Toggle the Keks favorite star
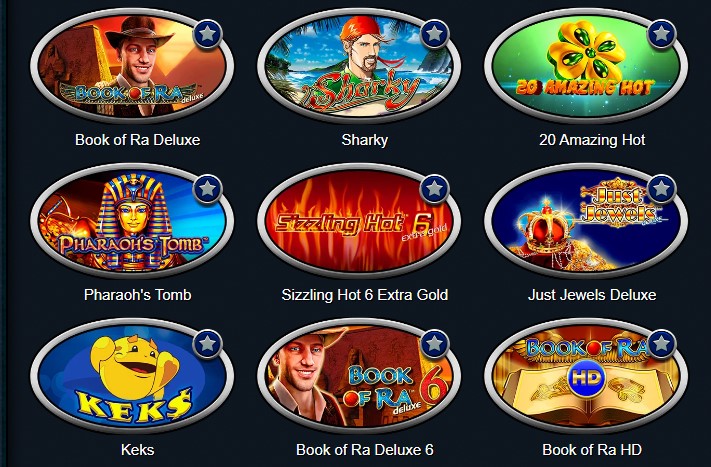Image resolution: width=711 pixels, height=467 pixels. (207, 344)
